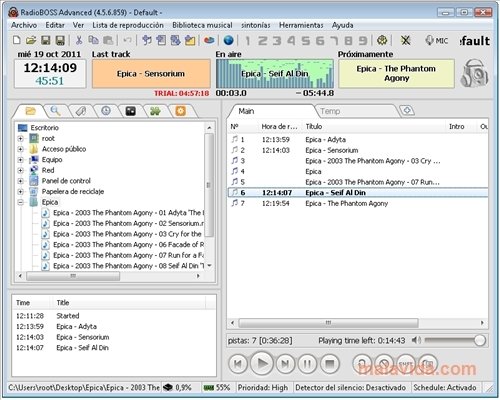Click the Stop playback button
Screen dimensions: 500x400
point(330,364)
